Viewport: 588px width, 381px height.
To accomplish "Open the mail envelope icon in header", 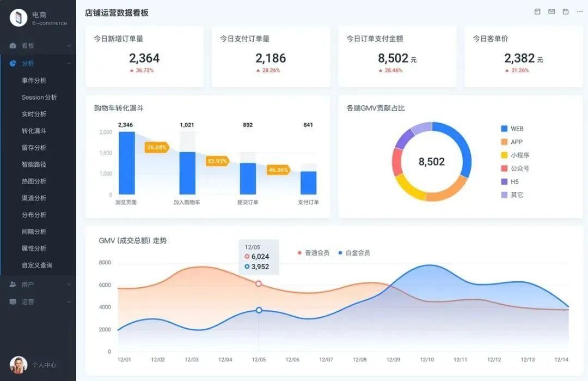I will (x=551, y=11).
